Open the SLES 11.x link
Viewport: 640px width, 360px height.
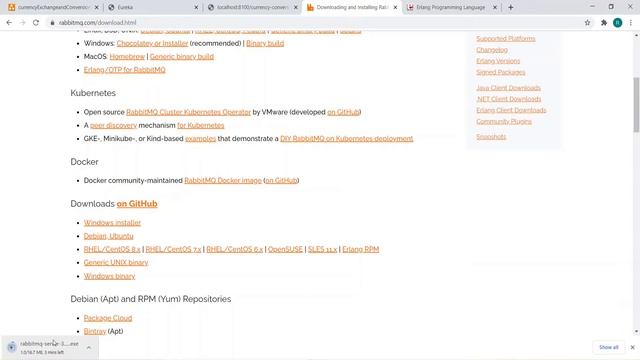point(322,249)
